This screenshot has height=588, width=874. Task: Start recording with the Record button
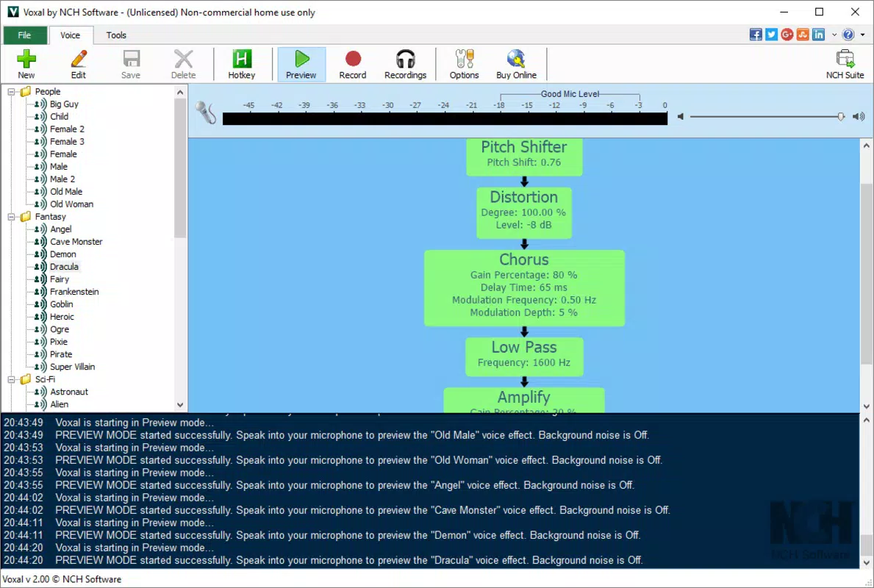coord(353,64)
